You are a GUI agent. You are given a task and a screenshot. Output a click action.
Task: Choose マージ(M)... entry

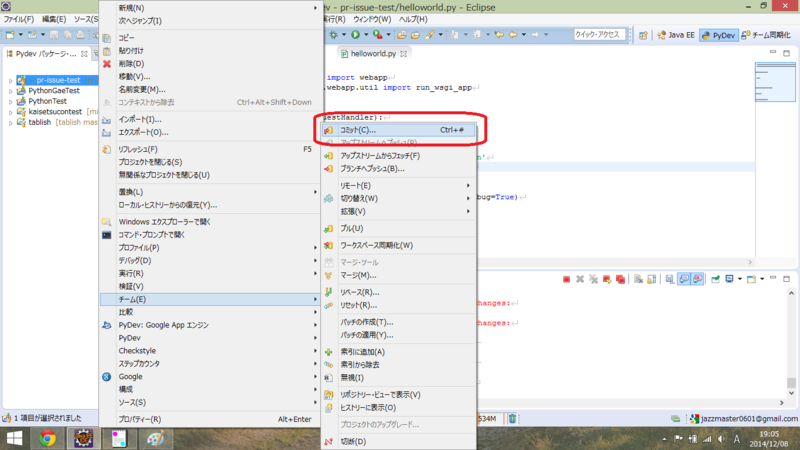[x=398, y=276]
